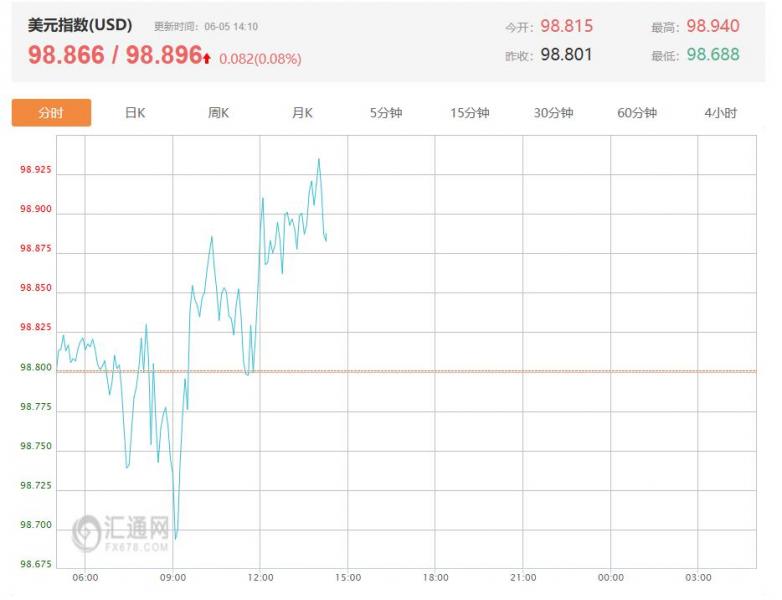Viewport: 782px width, 600px height.
Task: Switch to the 5分钟 interval tab
Action: pyautogui.click(x=386, y=113)
